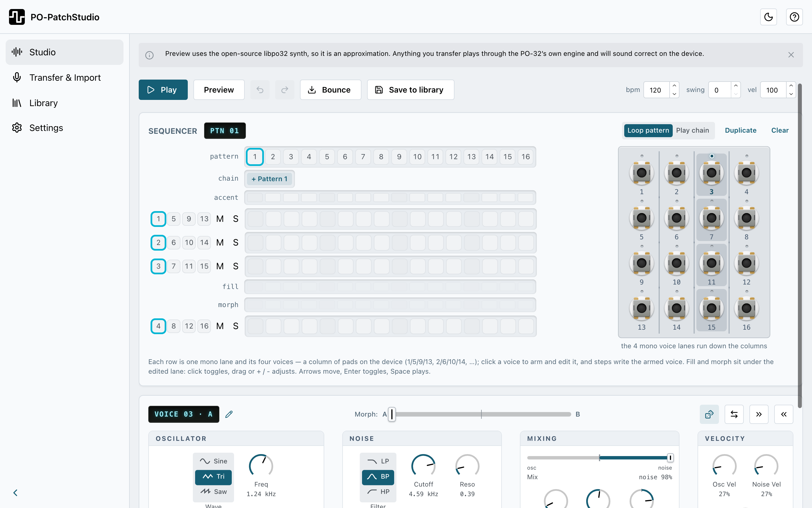Click the Duplicate pattern link
This screenshot has height=508, width=812.
coord(741,130)
